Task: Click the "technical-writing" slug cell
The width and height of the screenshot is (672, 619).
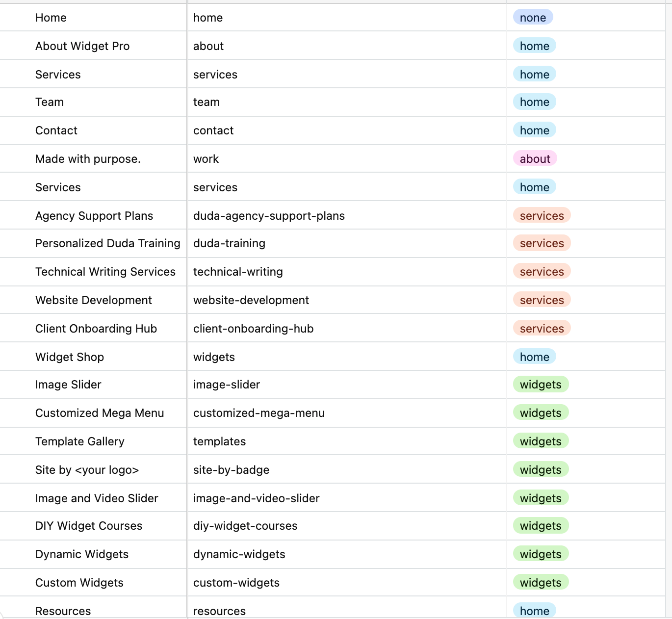Action: tap(238, 272)
